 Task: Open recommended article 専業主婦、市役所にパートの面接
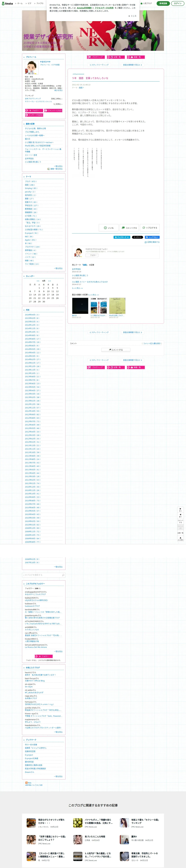(x=144, y=855)
